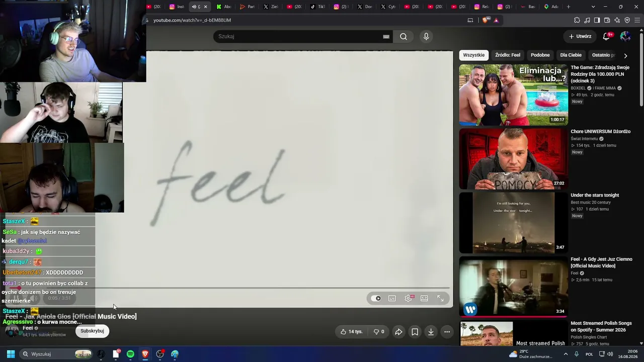This screenshot has height=362, width=644.
Task: Open the browser extensions puzzle icon
Action: (x=577, y=20)
